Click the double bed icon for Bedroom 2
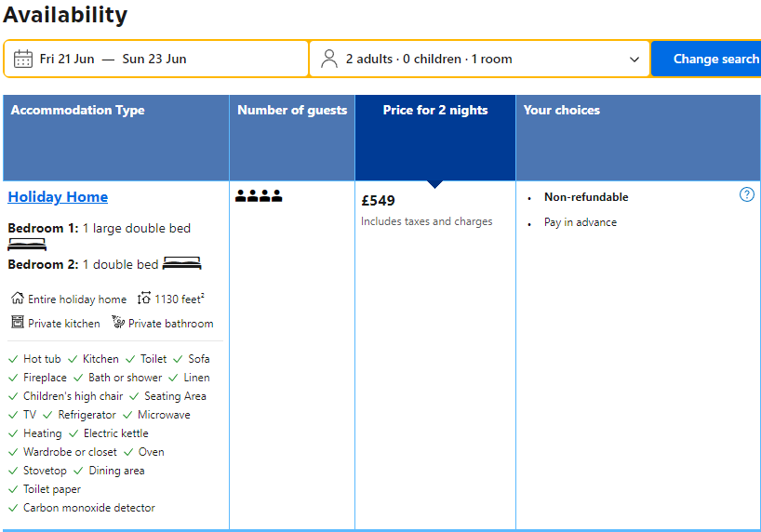 coord(181,264)
